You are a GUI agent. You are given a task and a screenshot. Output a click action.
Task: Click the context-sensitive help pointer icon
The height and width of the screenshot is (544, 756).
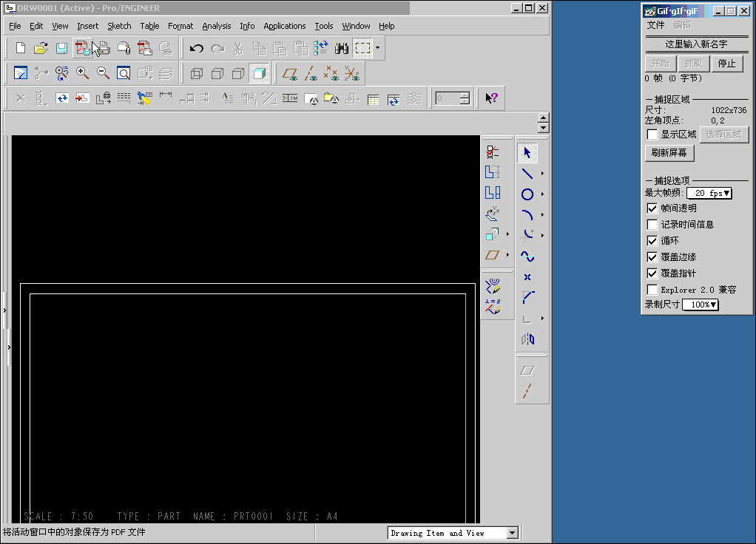click(x=491, y=98)
